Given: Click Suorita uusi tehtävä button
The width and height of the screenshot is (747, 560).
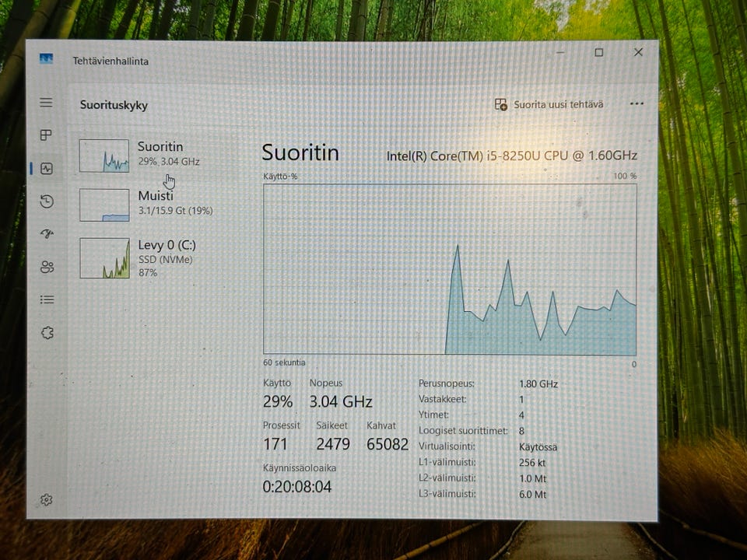Looking at the screenshot, I should tap(549, 104).
